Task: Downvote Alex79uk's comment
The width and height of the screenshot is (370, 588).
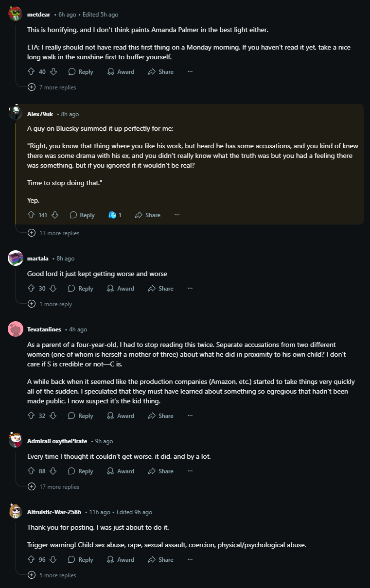Action: [55, 215]
